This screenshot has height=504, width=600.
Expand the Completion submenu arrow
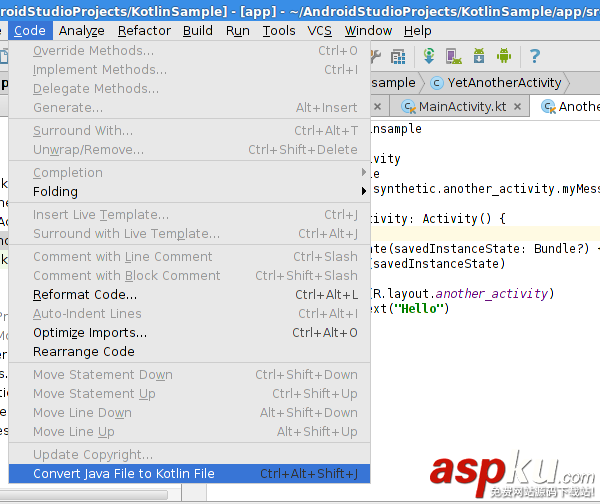coord(364,172)
